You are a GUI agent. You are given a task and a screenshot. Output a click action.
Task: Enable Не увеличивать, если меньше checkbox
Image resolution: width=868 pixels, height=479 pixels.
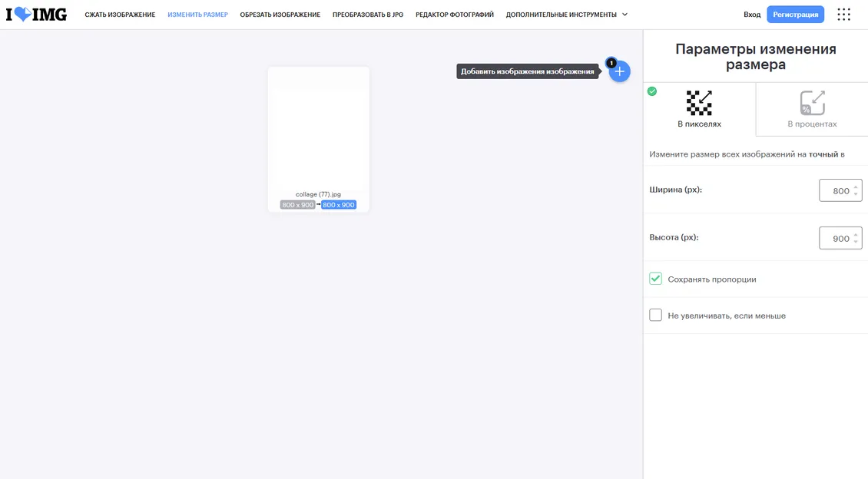click(x=655, y=315)
